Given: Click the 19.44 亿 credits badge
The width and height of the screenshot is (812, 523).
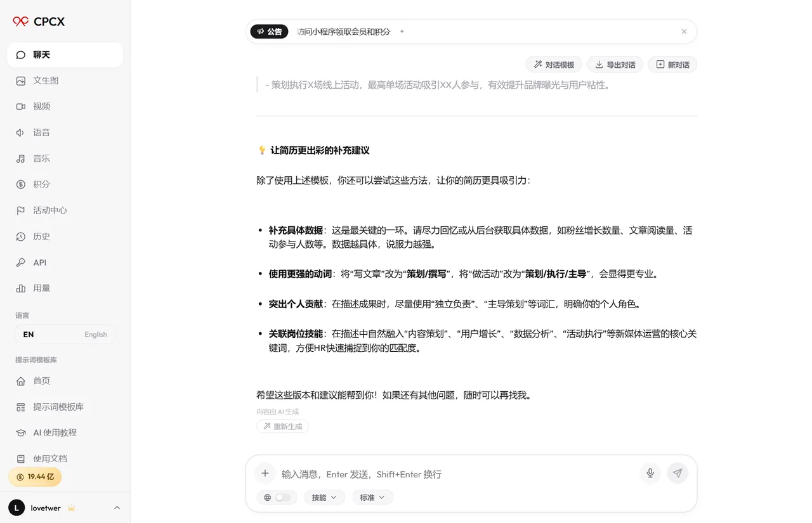Looking at the screenshot, I should (x=35, y=477).
